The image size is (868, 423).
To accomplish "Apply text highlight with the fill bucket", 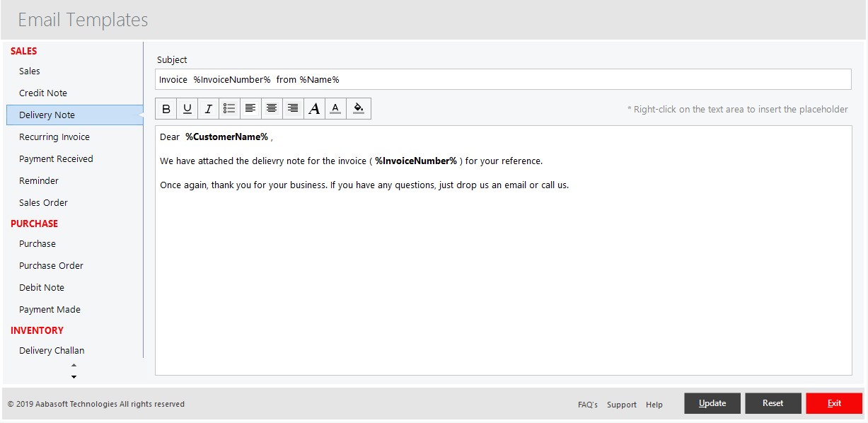I will click(359, 108).
